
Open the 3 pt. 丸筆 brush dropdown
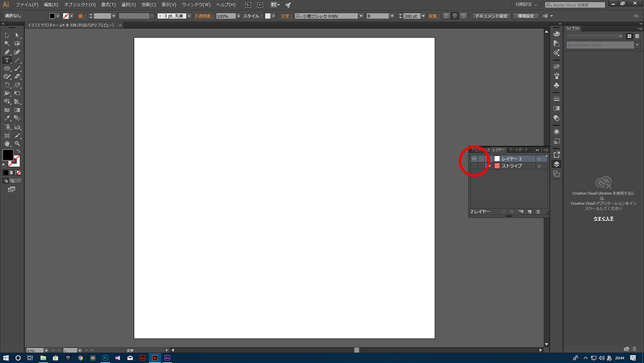185,15
